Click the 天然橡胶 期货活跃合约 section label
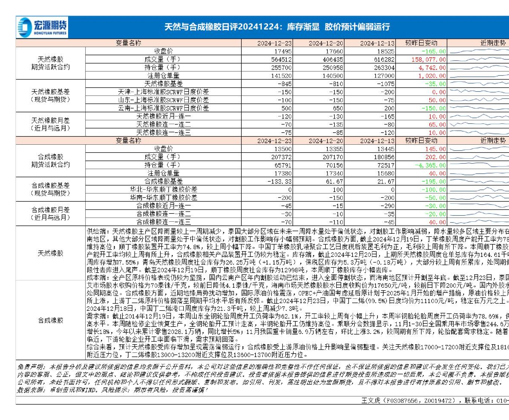Image resolution: width=509 pixels, height=420 pixels. coord(51,63)
